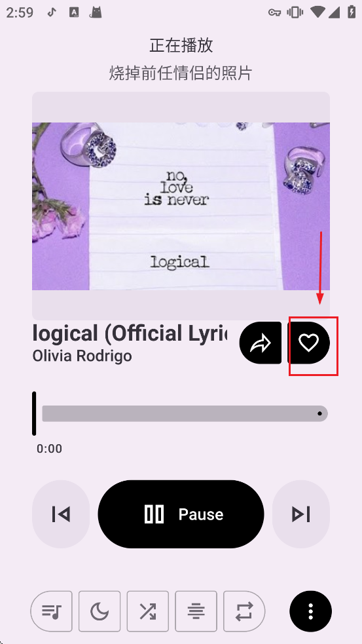Open artist Olivia Rodrigo
362x644 pixels.
(x=82, y=356)
